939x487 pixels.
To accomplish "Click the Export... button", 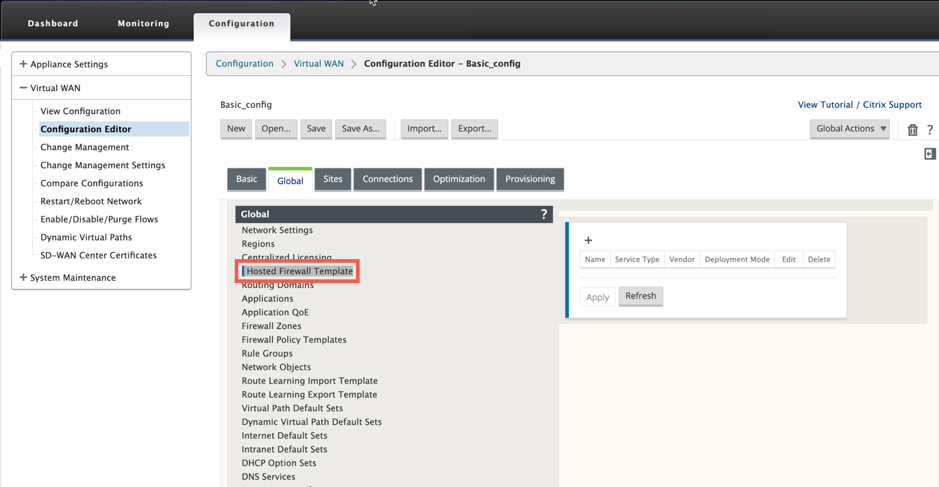I will 474,129.
